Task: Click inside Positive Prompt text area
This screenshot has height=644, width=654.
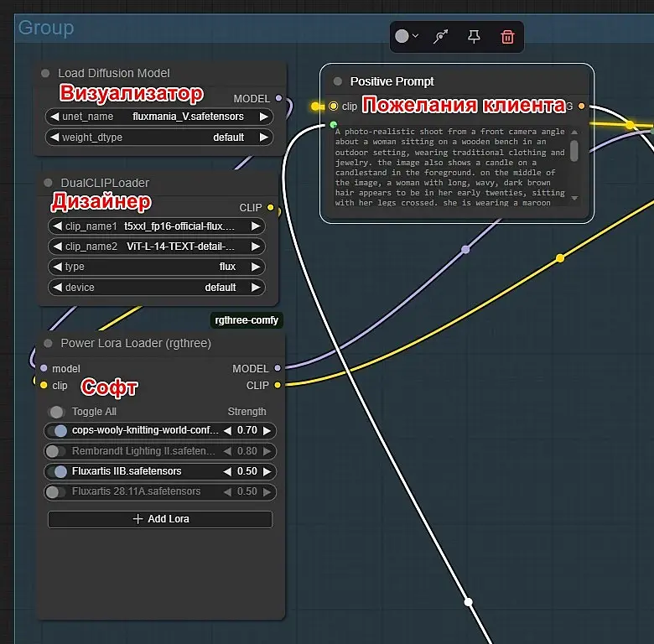Action: [449, 167]
